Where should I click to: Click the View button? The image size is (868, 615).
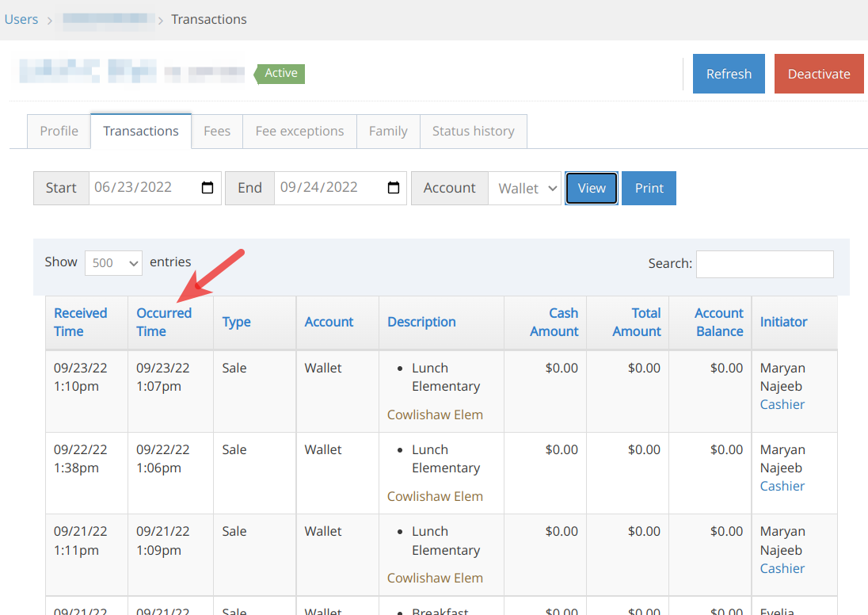pyautogui.click(x=592, y=189)
